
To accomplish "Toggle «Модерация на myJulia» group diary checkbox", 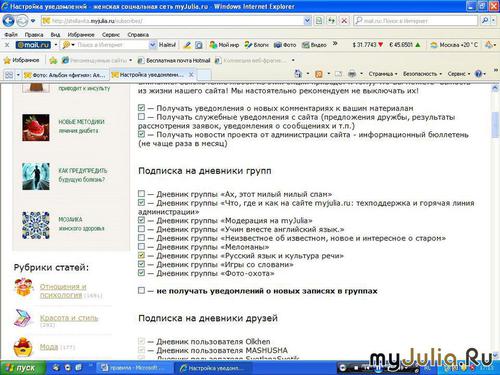I will coord(141,220).
